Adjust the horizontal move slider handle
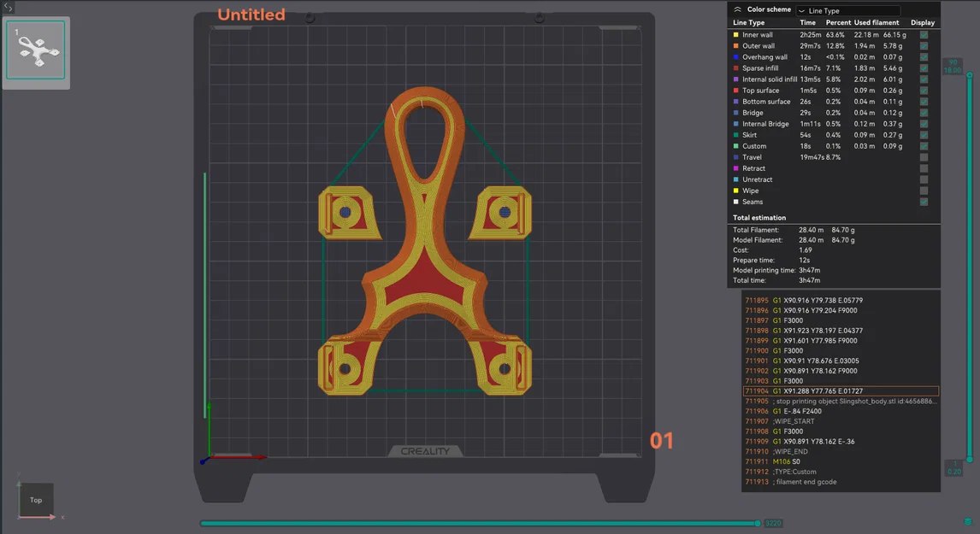The height and width of the screenshot is (534, 980). (758, 524)
